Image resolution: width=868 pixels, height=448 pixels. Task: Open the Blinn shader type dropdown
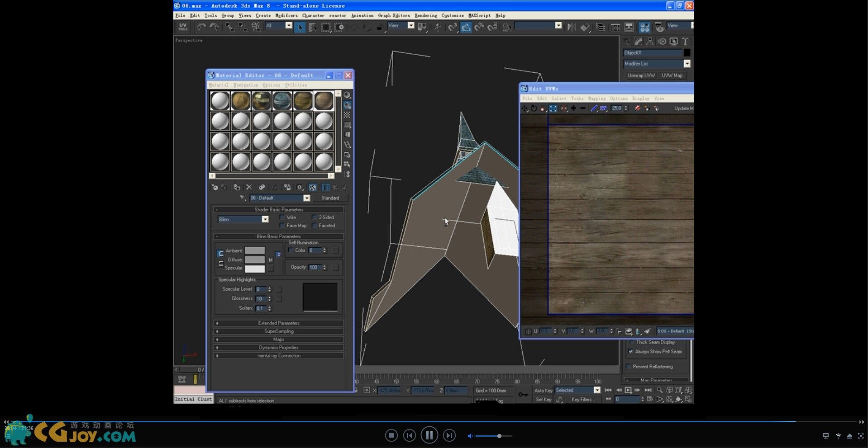coord(265,219)
